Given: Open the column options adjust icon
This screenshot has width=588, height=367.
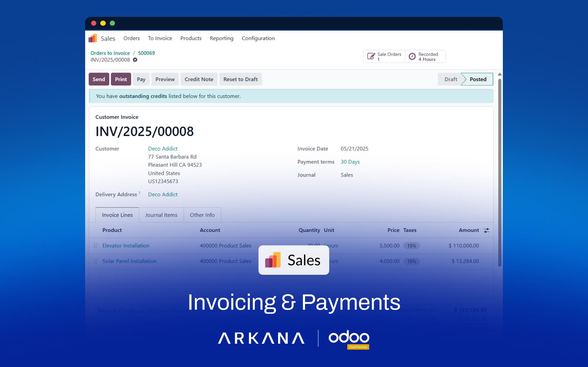Looking at the screenshot, I should (x=486, y=230).
